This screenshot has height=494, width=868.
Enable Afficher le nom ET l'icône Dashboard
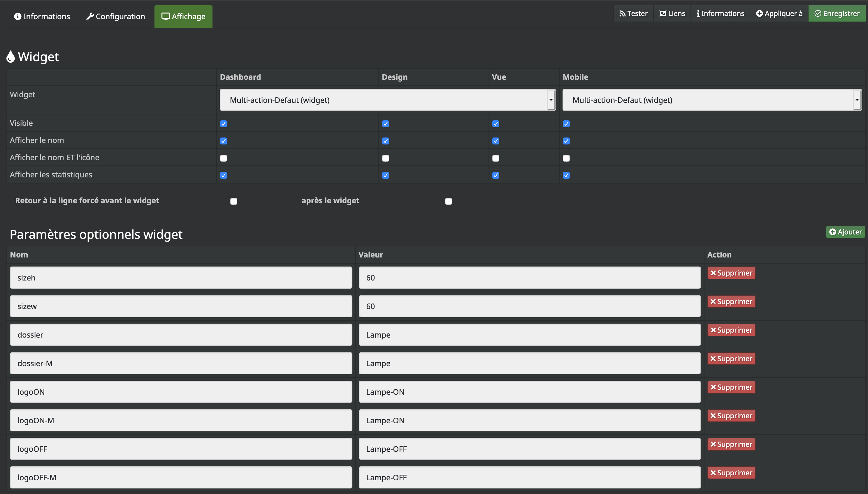click(x=224, y=157)
